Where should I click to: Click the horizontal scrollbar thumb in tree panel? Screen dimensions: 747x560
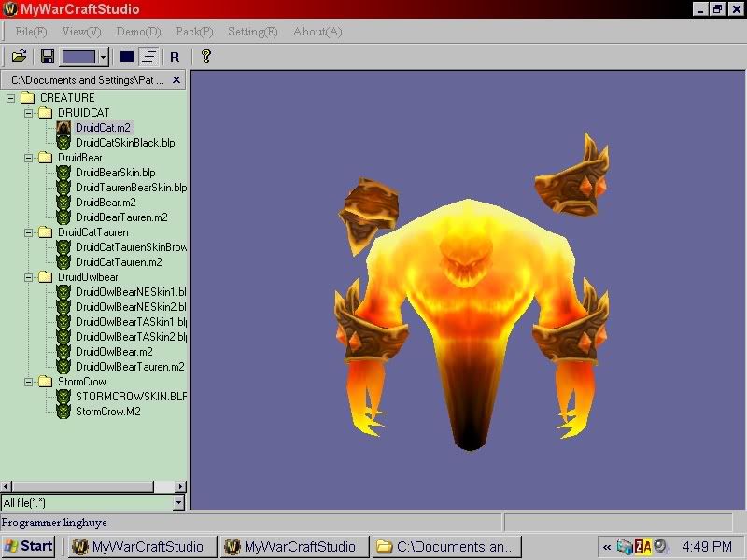[82, 486]
